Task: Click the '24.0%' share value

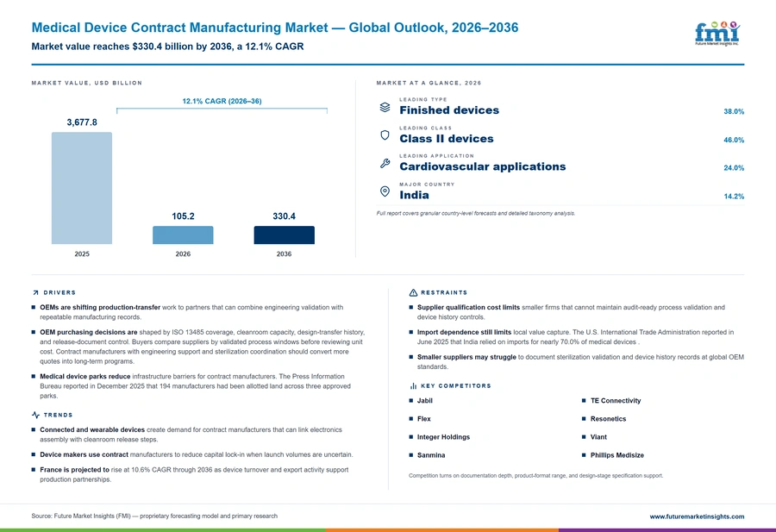Action: [734, 168]
